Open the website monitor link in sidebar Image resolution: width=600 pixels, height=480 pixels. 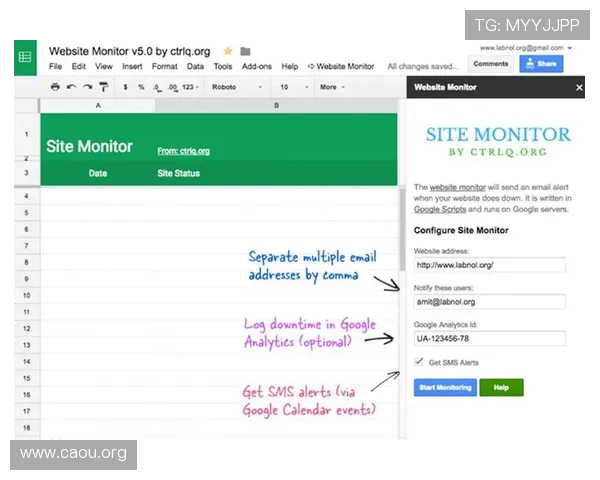[457, 187]
